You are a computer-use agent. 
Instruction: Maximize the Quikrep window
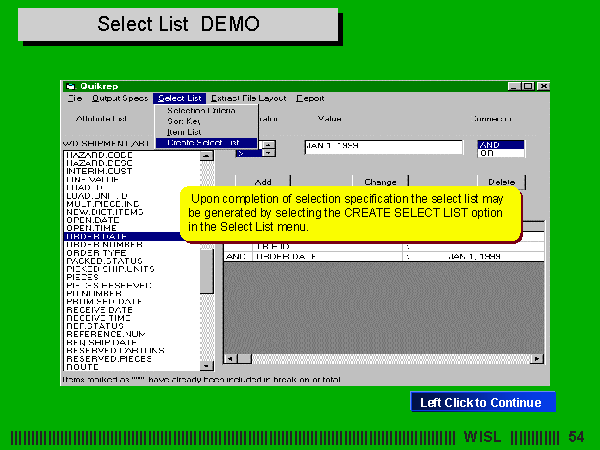coord(528,86)
